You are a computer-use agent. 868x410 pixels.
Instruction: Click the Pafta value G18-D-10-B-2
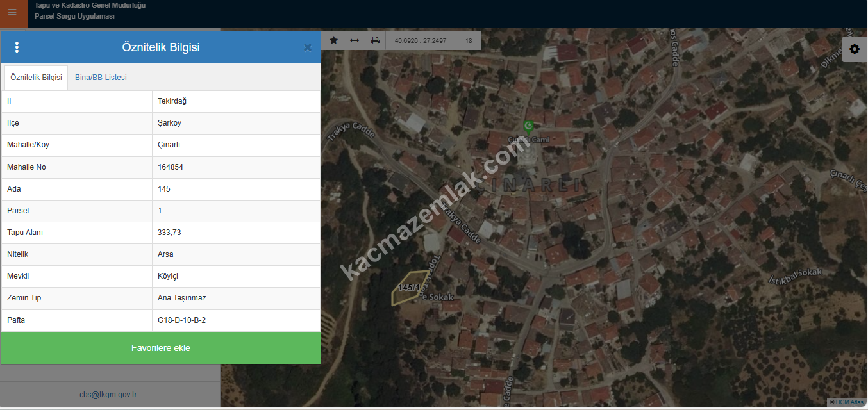tap(181, 320)
